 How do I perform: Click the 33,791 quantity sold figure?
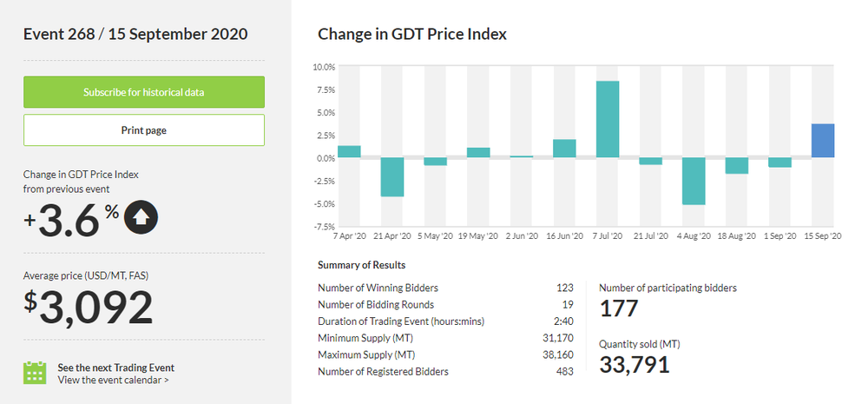click(634, 363)
